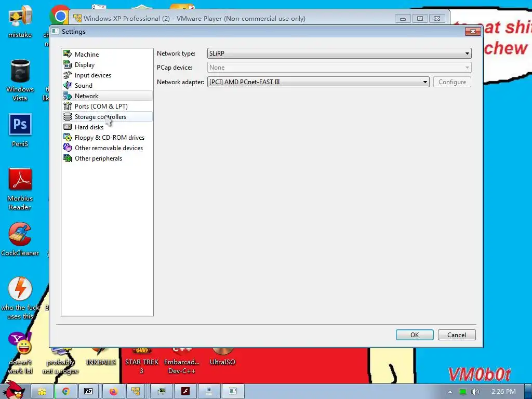Switch to the Settings window taskbar button
This screenshot has height=399, width=532.
(x=233, y=392)
